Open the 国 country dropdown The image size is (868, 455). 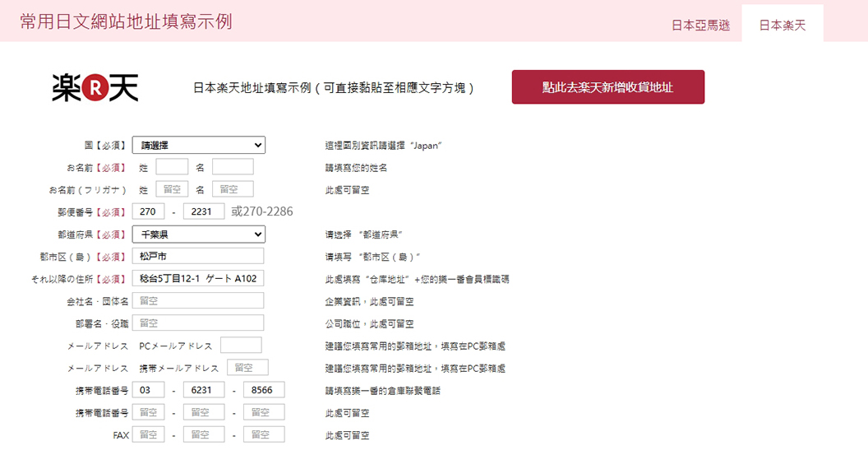click(198, 146)
